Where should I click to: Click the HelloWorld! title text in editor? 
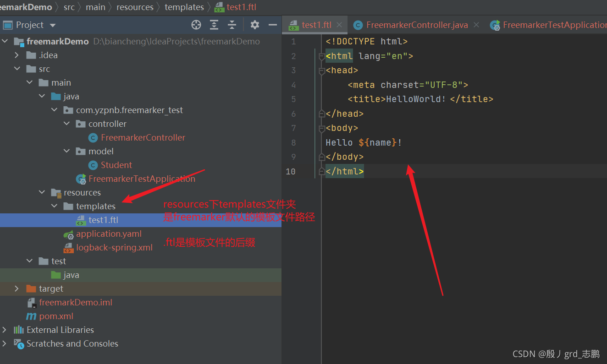coord(416,99)
